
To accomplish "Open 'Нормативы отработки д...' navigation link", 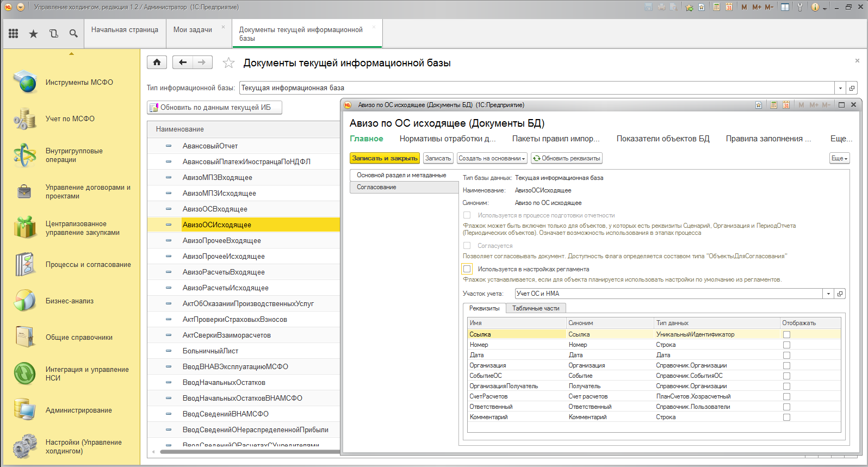I will (x=448, y=139).
